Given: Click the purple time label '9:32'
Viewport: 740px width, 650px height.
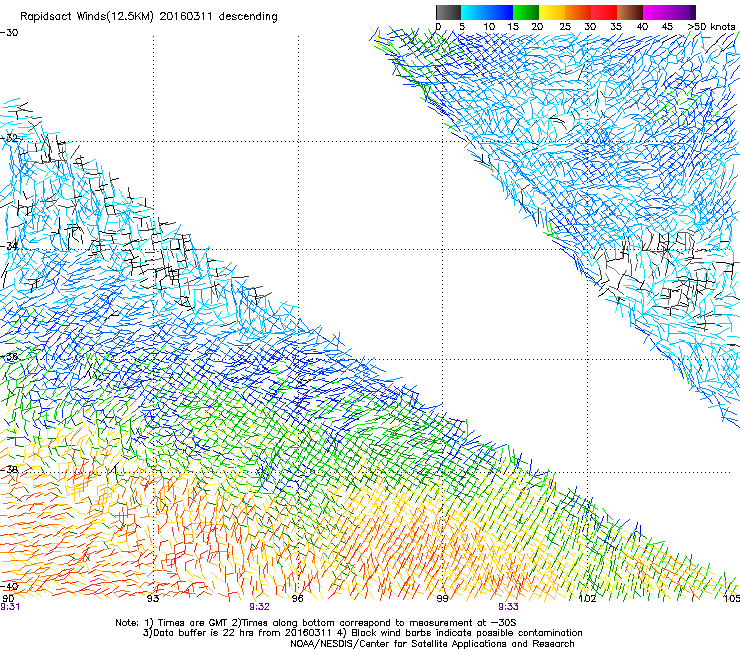Looking at the screenshot, I should (259, 607).
